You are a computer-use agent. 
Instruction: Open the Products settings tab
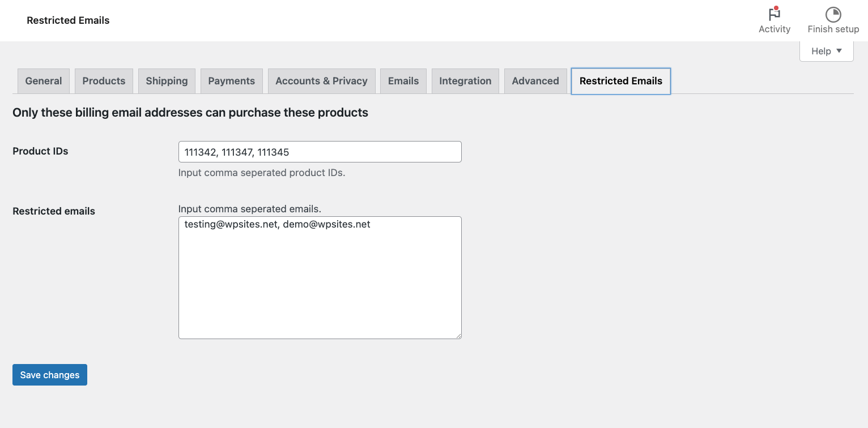(104, 81)
